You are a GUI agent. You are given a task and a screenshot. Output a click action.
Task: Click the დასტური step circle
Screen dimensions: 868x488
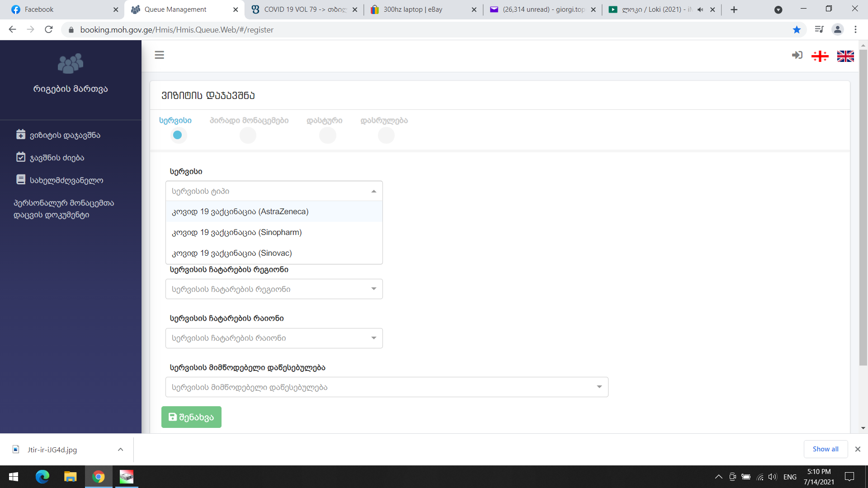(x=327, y=135)
